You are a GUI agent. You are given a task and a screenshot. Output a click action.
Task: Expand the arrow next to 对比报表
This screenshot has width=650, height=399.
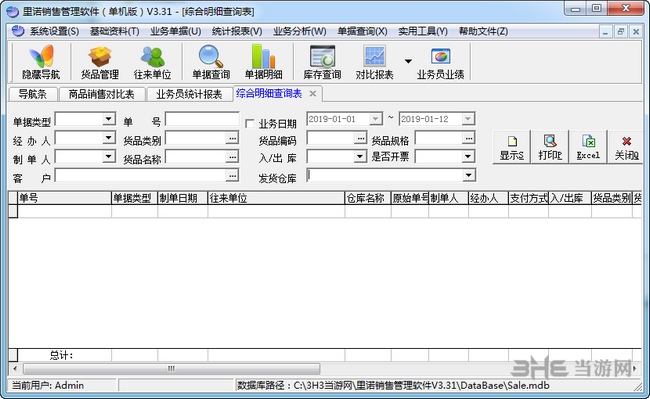click(x=408, y=61)
